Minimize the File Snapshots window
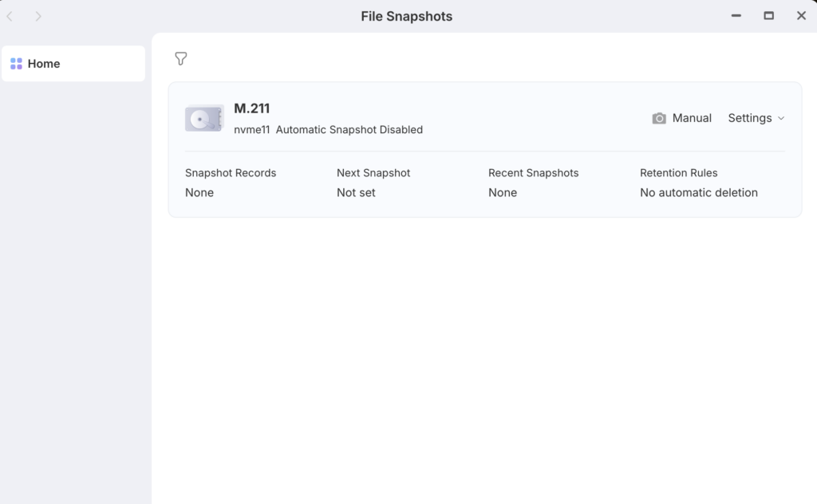817x504 pixels. coord(736,16)
